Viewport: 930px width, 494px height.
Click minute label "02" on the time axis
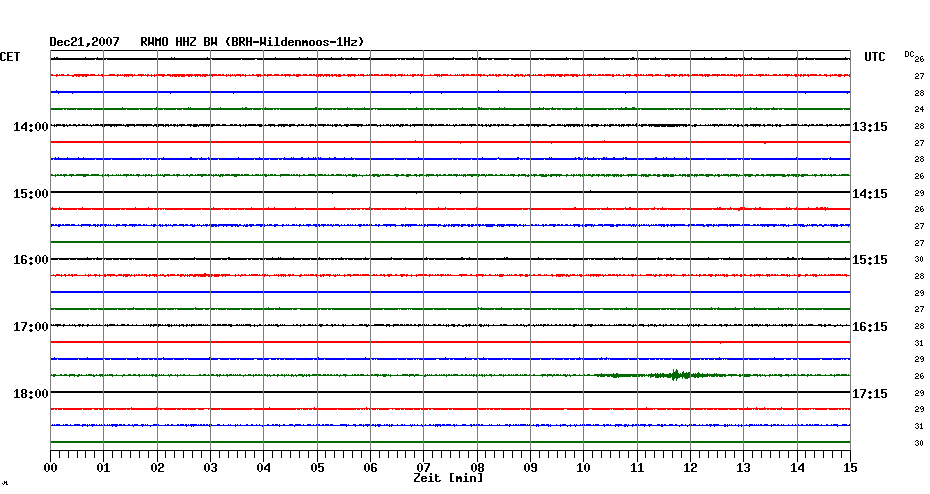tap(157, 468)
